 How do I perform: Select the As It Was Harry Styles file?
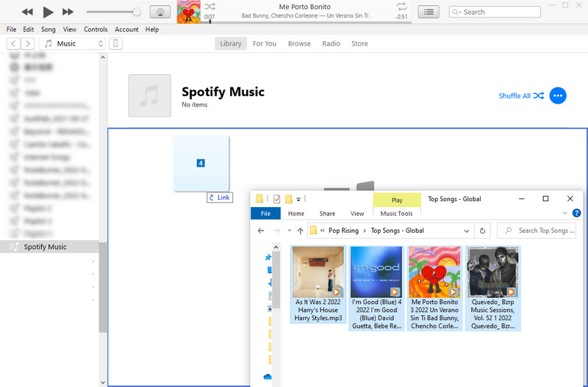click(x=318, y=284)
